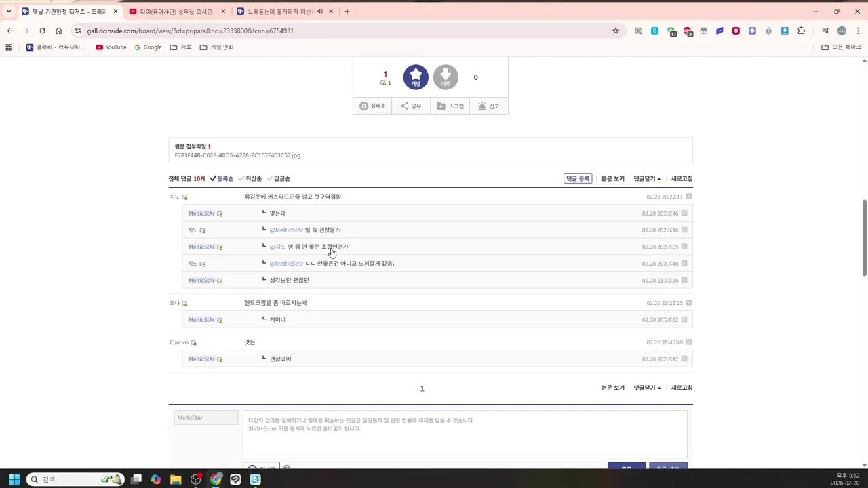Click attached file name F7B3F44B jpg
868x488 pixels.
pyautogui.click(x=237, y=155)
